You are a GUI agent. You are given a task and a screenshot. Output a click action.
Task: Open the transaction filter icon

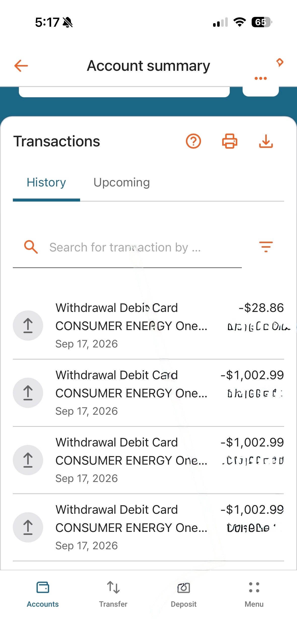pos(266,247)
